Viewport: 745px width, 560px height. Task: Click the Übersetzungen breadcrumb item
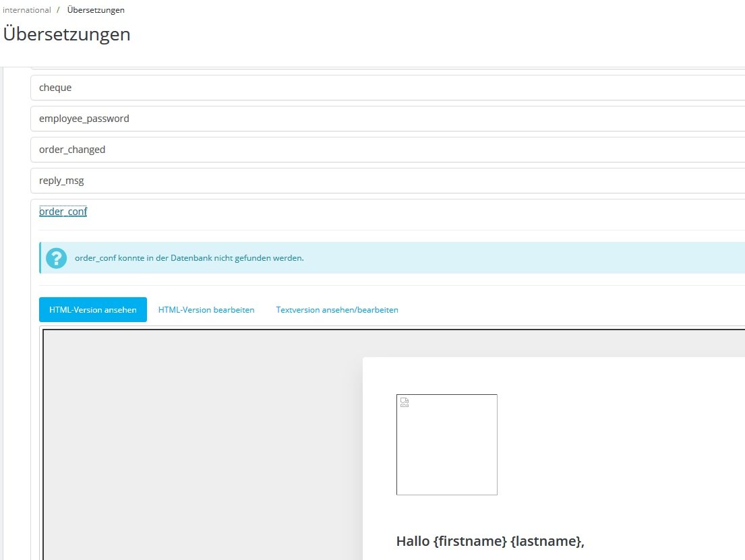(x=96, y=10)
